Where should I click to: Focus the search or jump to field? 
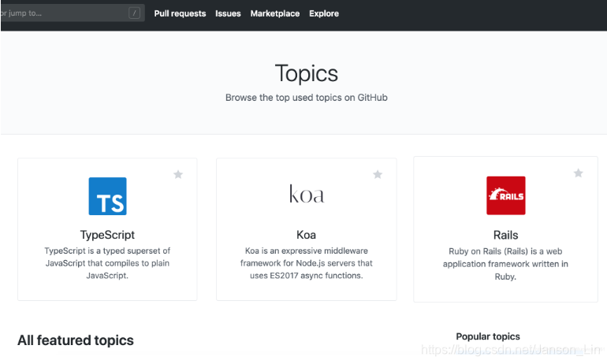73,13
